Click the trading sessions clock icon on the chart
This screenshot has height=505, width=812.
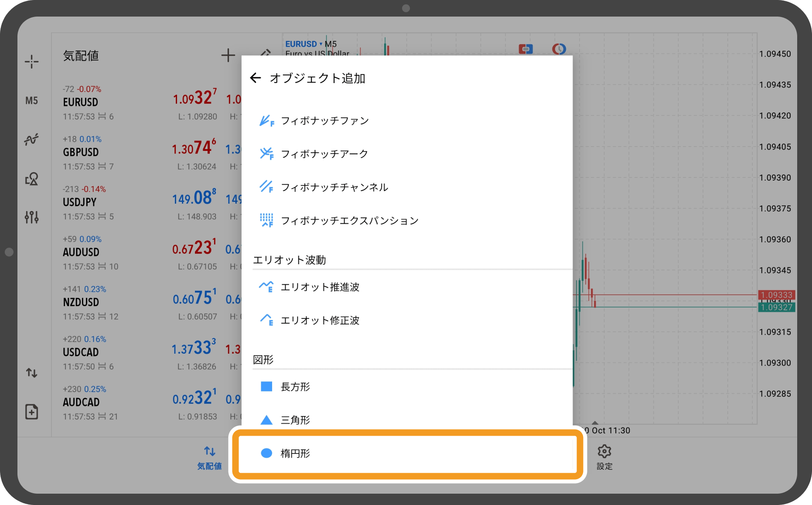[x=560, y=49]
